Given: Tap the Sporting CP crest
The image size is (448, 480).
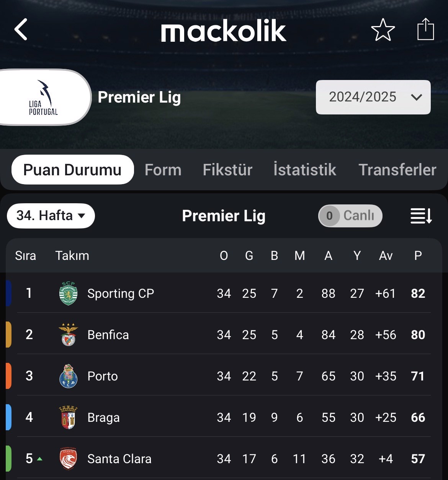Looking at the screenshot, I should point(69,293).
